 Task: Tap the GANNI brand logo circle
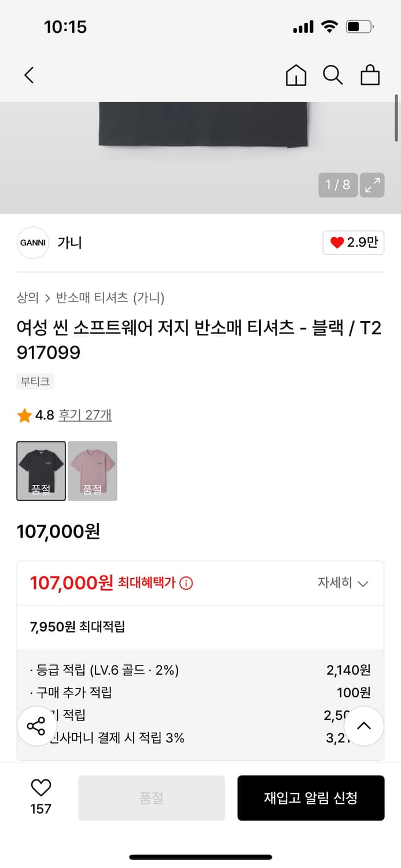pos(32,243)
